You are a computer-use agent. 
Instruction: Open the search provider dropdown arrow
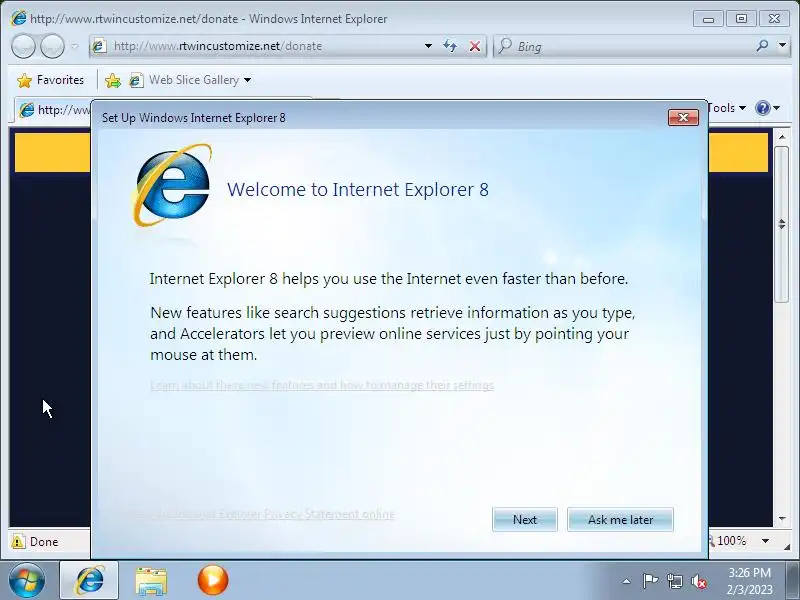pyautogui.click(x=783, y=45)
